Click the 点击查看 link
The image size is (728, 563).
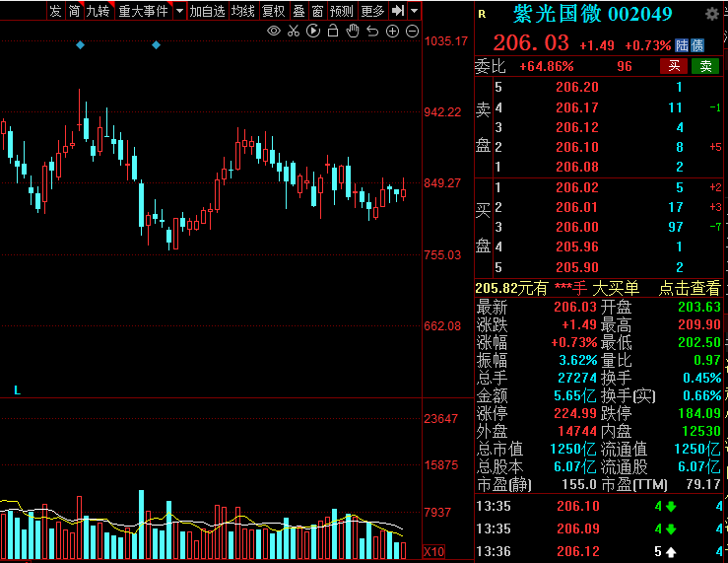(690, 288)
